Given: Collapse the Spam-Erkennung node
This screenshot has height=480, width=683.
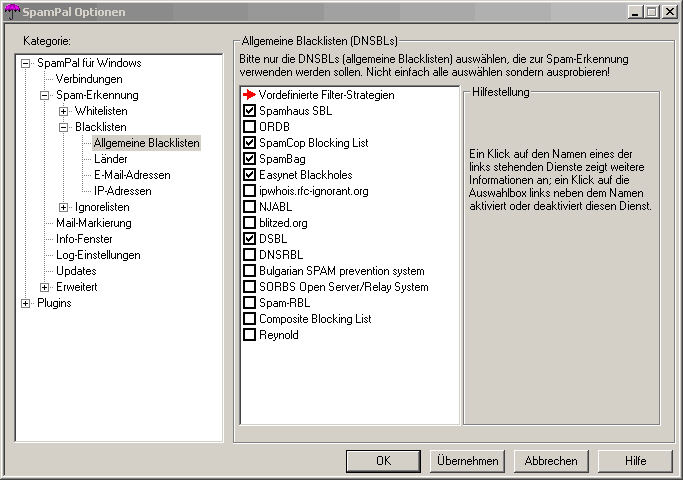Looking at the screenshot, I should click(x=44, y=95).
